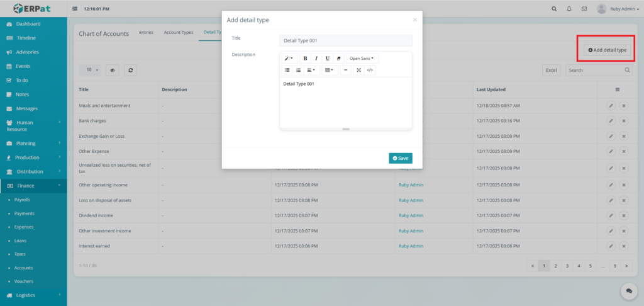Apply italic formatting in the editor
644x306 pixels.
click(316, 58)
